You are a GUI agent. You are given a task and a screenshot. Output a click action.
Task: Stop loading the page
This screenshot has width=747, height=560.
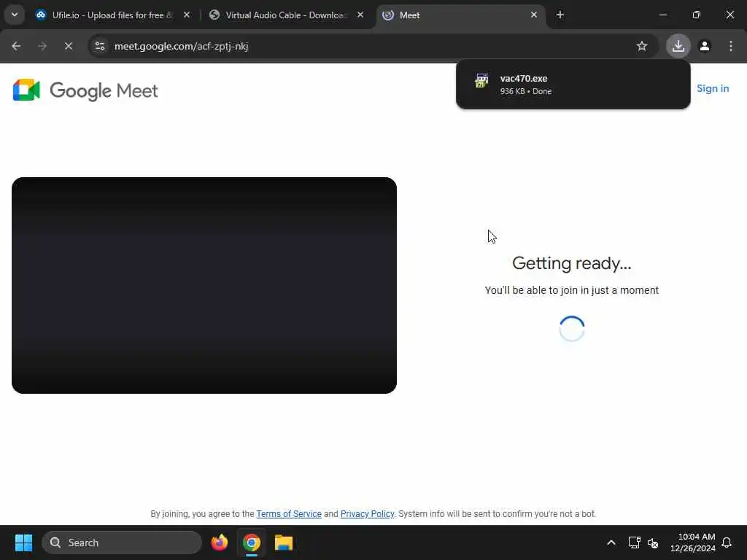[x=68, y=46]
